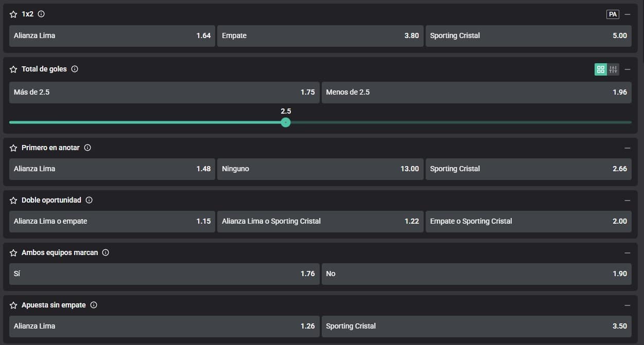
Task: Favorite the 1x2 market with star icon
Action: [13, 14]
